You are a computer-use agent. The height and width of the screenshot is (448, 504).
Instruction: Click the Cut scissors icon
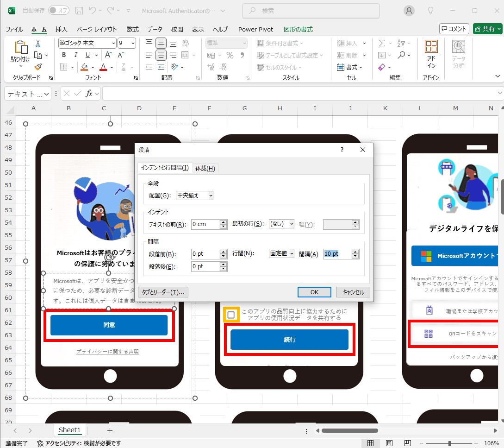pos(38,43)
